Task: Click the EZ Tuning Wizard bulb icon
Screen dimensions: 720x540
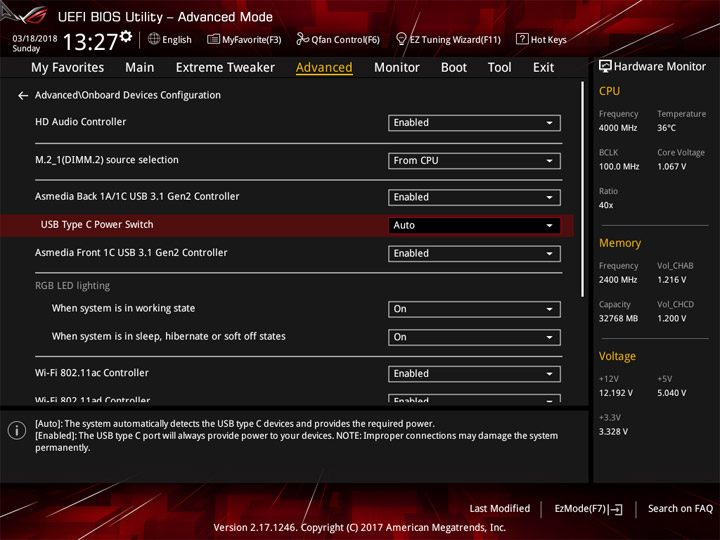Action: (401, 39)
